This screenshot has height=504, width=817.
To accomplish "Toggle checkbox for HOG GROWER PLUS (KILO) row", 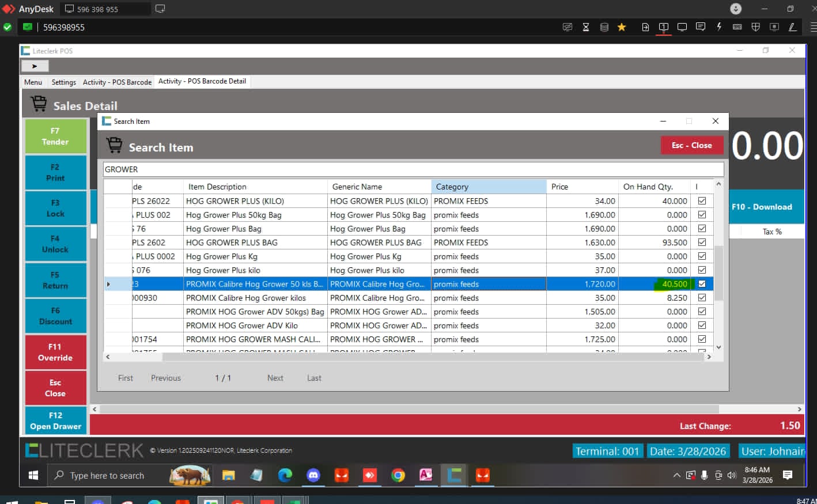I will tap(702, 201).
